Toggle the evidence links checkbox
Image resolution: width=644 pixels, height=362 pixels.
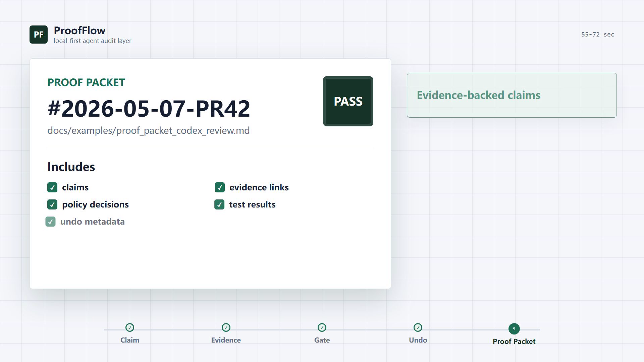coord(220,187)
